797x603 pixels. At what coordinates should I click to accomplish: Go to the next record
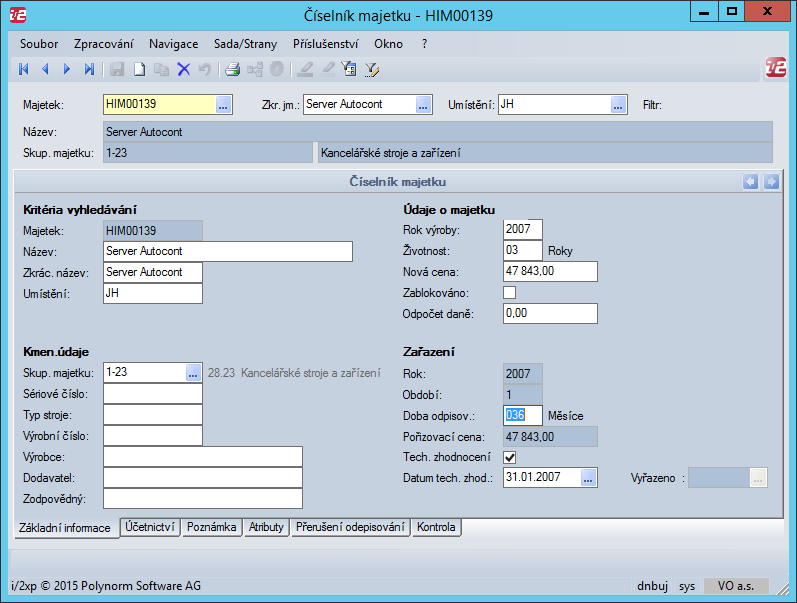point(67,69)
